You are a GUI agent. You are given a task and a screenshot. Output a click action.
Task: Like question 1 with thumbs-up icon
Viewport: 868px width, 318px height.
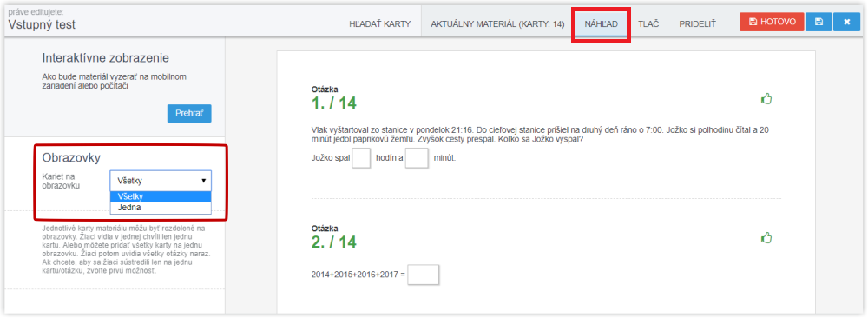point(766,99)
